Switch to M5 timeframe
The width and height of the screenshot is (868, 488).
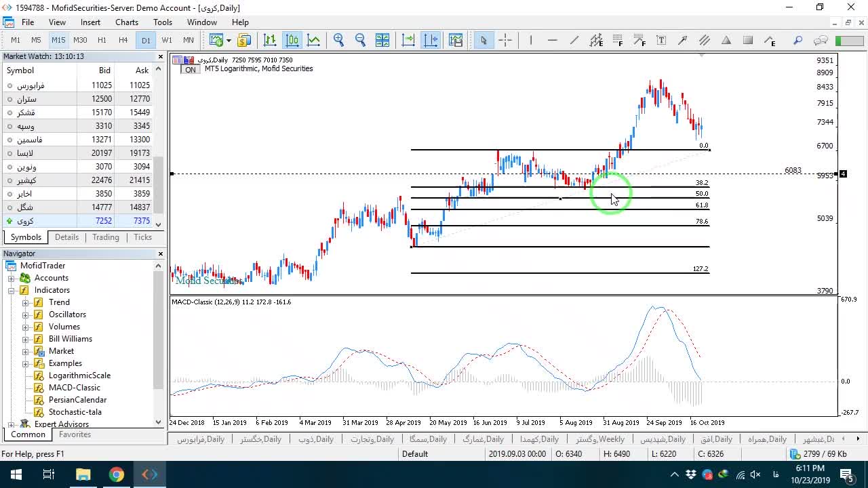pyautogui.click(x=37, y=40)
